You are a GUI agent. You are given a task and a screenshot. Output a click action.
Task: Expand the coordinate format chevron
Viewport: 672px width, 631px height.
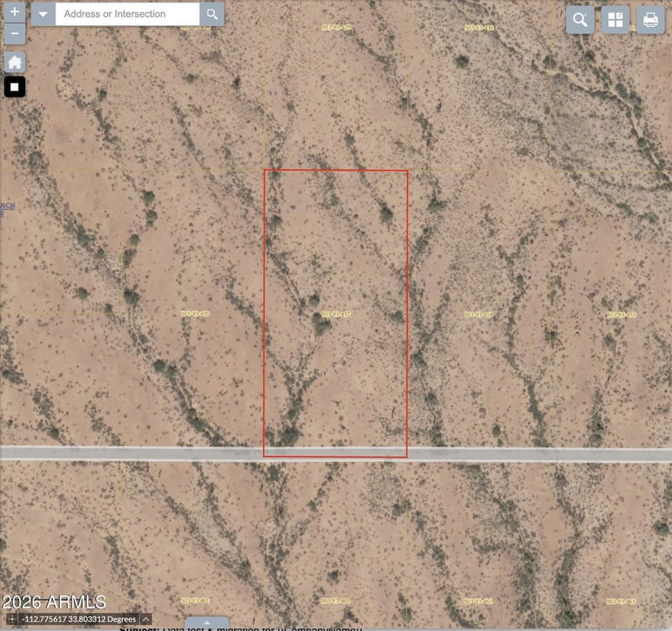pos(145,619)
